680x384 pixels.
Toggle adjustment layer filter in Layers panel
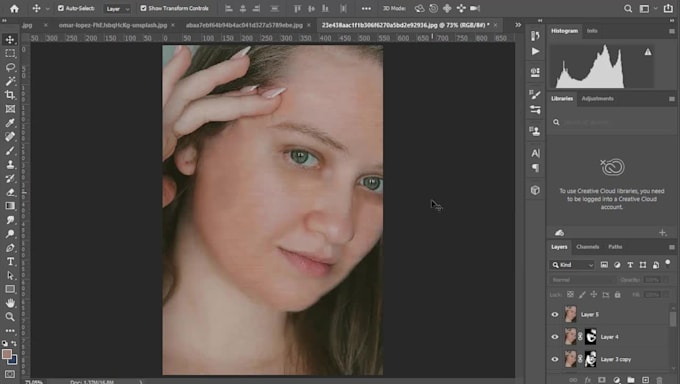pos(617,265)
